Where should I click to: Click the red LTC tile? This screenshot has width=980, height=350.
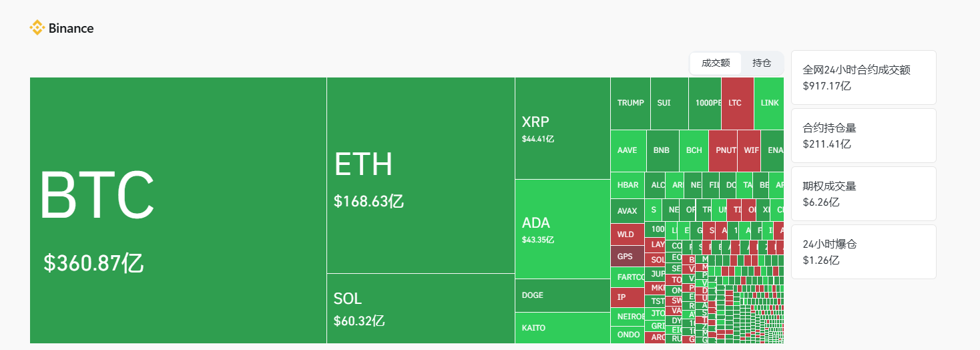coord(737,104)
